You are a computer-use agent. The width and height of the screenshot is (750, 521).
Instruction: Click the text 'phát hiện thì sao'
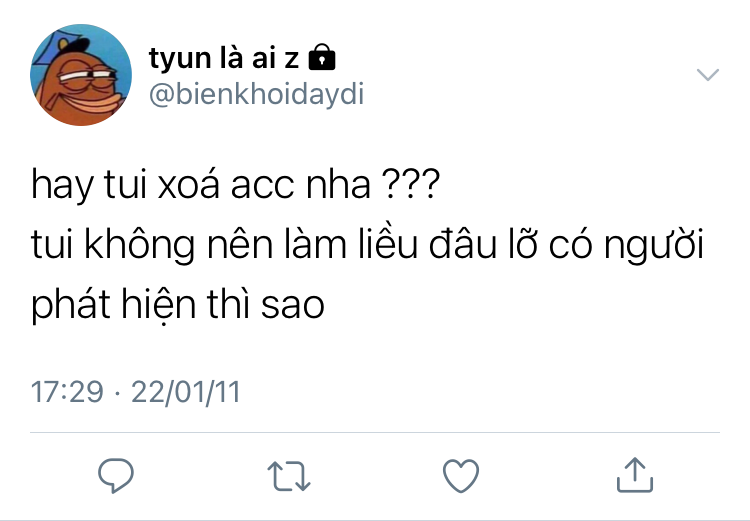point(178,305)
